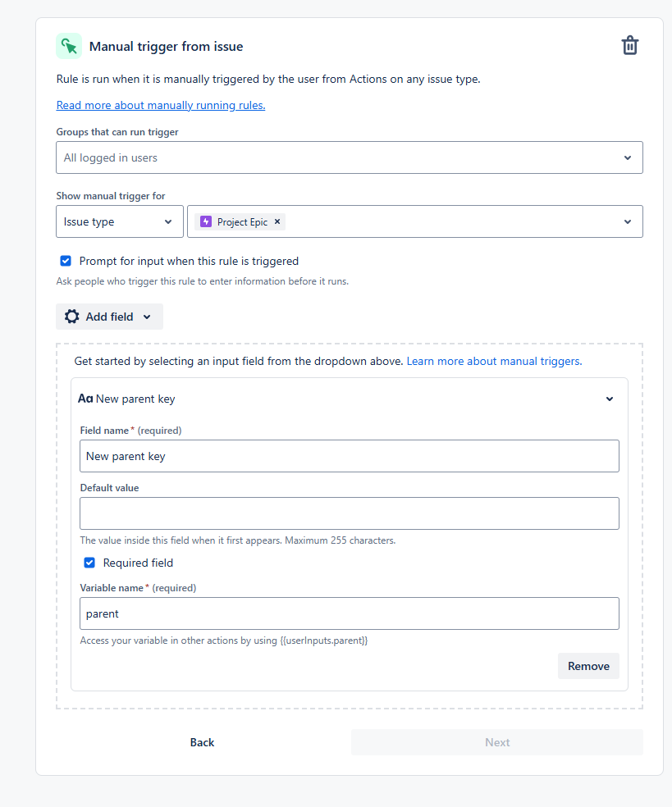Image resolution: width=672 pixels, height=807 pixels.
Task: Click into the Field name input
Action: pyautogui.click(x=349, y=456)
